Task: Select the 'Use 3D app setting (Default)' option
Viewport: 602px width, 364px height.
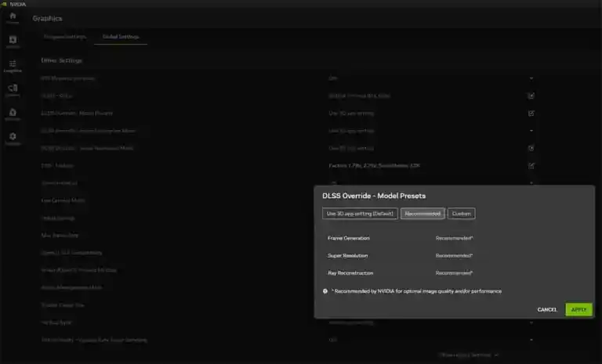Action: pos(359,214)
